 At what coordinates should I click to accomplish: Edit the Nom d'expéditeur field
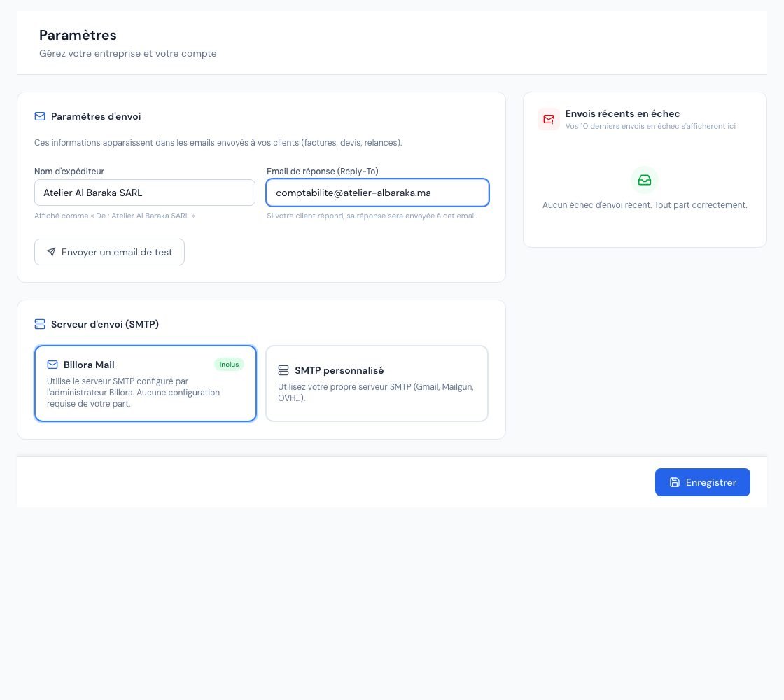pyautogui.click(x=144, y=192)
